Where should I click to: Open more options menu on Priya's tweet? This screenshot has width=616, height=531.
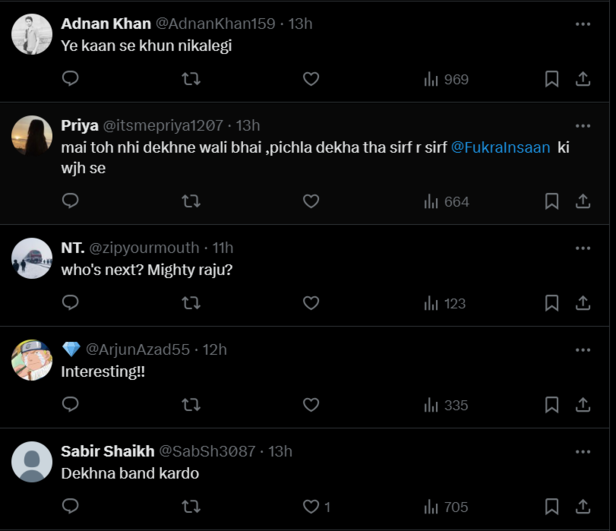coord(583,125)
